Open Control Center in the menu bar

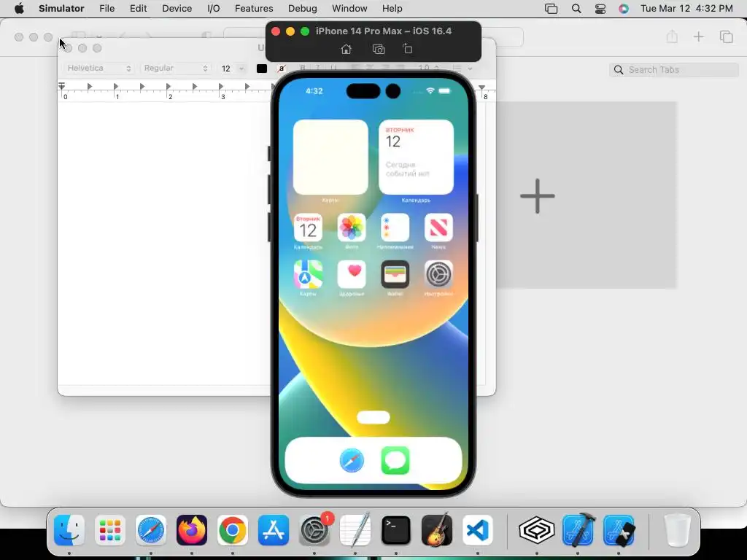[600, 9]
